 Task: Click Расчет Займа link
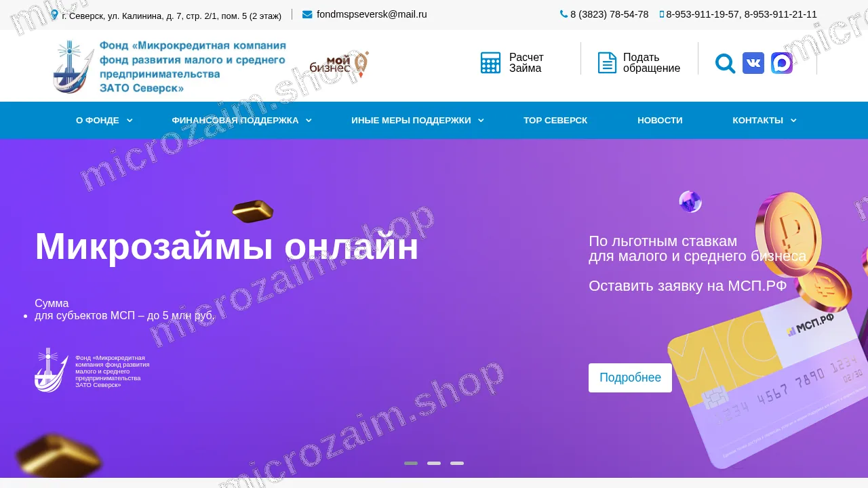527,63
